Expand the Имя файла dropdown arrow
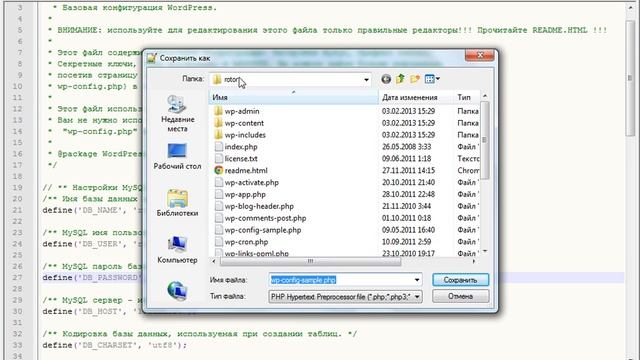This screenshot has height=360, width=640. [417, 280]
